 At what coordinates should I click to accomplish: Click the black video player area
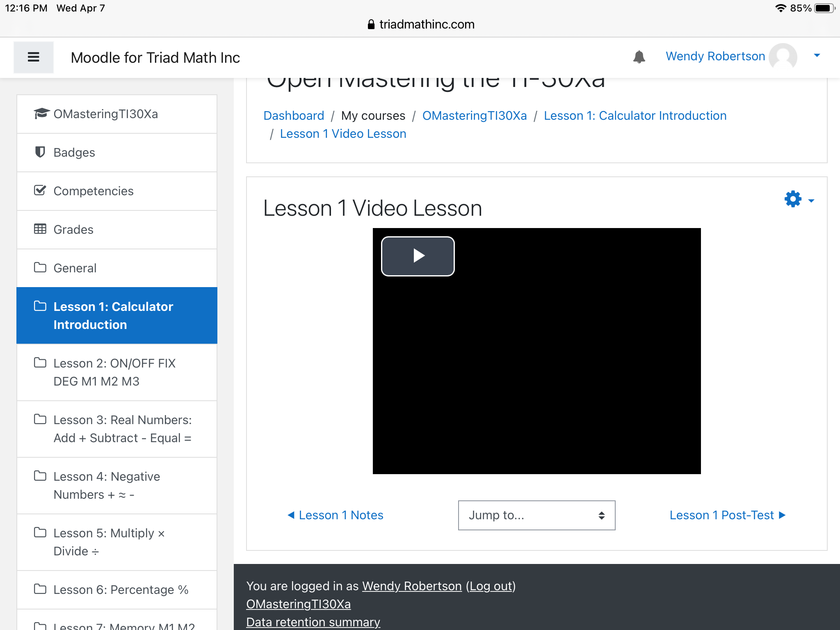click(536, 351)
